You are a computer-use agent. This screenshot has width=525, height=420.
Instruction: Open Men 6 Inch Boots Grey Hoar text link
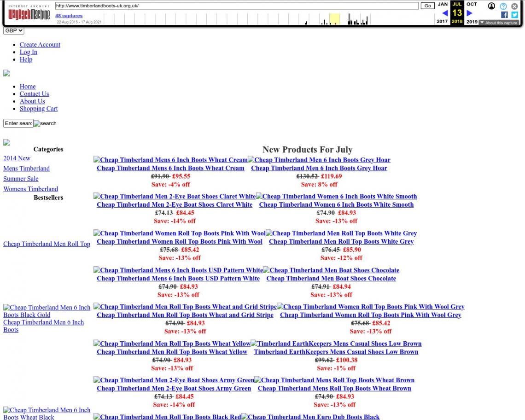pos(319,168)
